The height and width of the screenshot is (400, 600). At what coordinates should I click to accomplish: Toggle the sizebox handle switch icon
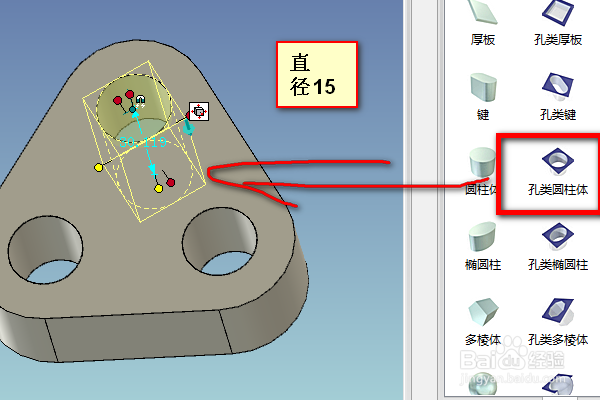point(199,111)
